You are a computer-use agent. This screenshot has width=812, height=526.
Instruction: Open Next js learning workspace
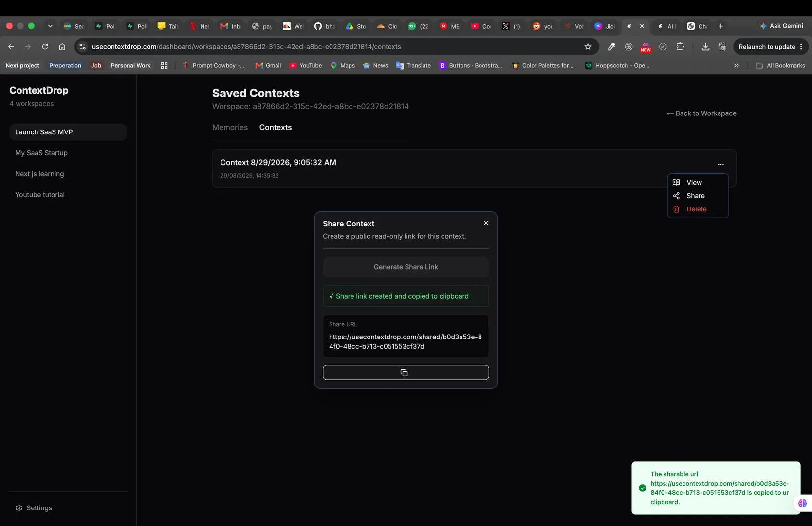click(x=68, y=174)
